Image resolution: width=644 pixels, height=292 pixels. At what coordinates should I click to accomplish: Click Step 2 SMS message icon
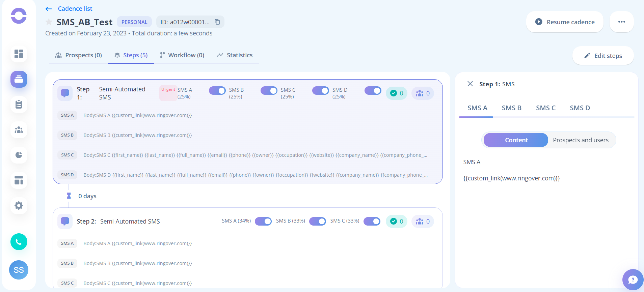click(x=65, y=221)
